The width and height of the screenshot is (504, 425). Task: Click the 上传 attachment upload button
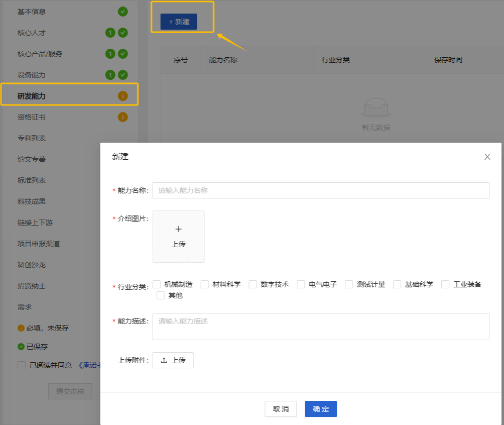pos(173,360)
